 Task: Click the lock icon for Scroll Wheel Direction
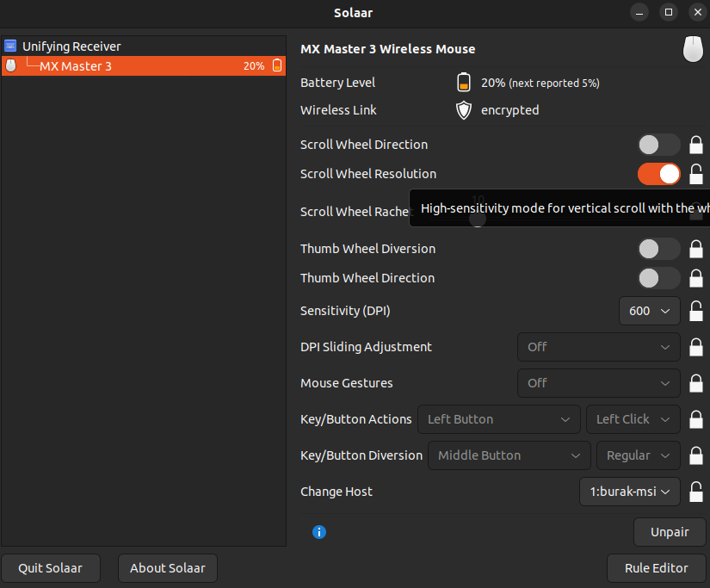click(696, 145)
